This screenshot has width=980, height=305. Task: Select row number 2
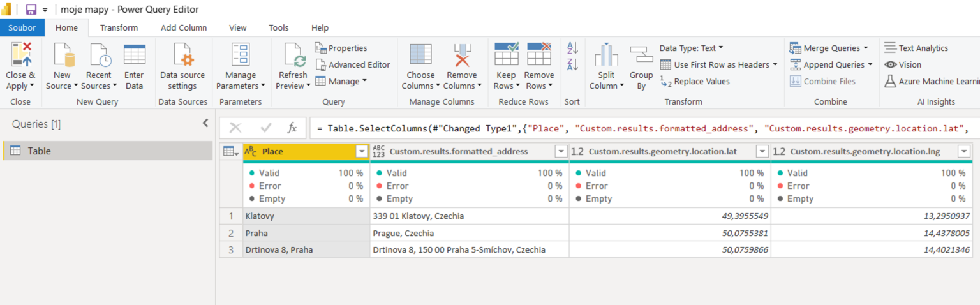tap(231, 233)
